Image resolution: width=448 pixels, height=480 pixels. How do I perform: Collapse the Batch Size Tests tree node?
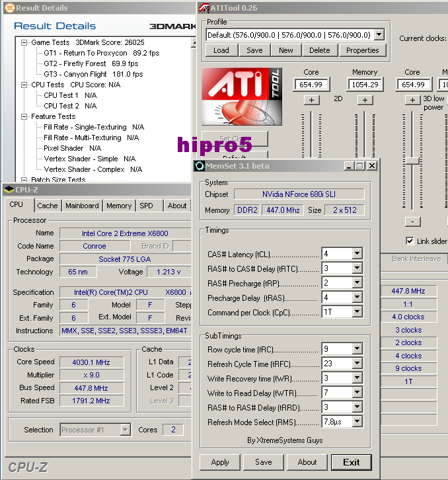tap(24, 180)
